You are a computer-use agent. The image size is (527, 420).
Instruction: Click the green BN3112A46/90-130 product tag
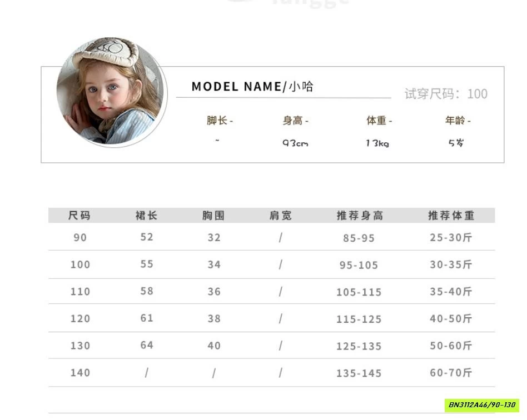point(482,405)
